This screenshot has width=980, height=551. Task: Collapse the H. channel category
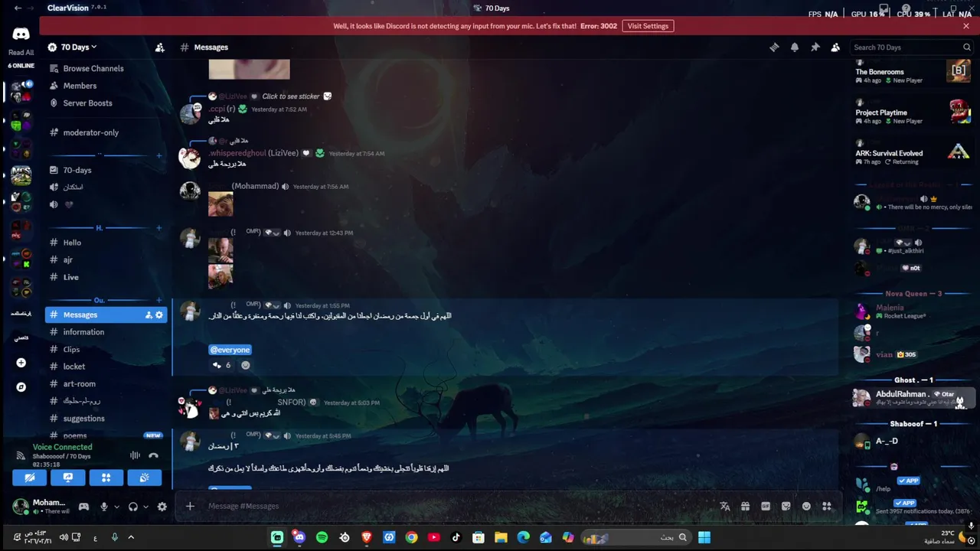[x=99, y=228]
